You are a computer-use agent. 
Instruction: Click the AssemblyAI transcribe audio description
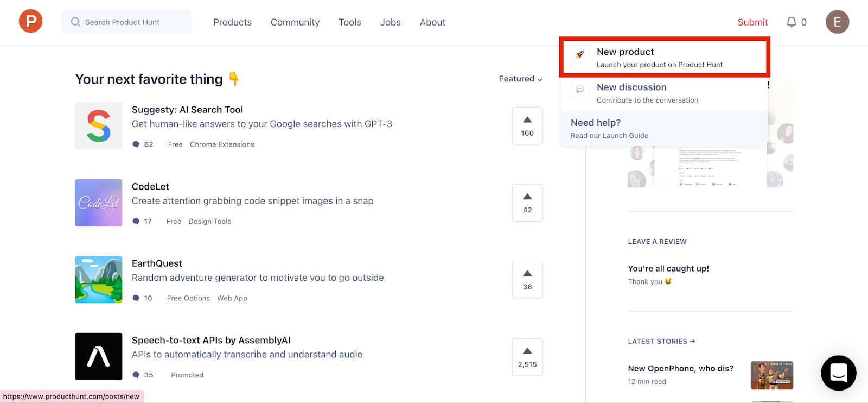click(x=247, y=355)
